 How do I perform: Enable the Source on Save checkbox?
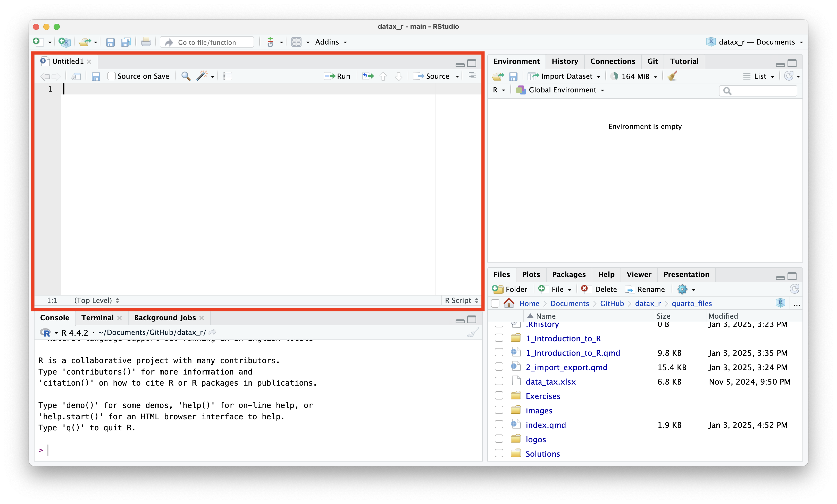pyautogui.click(x=111, y=76)
